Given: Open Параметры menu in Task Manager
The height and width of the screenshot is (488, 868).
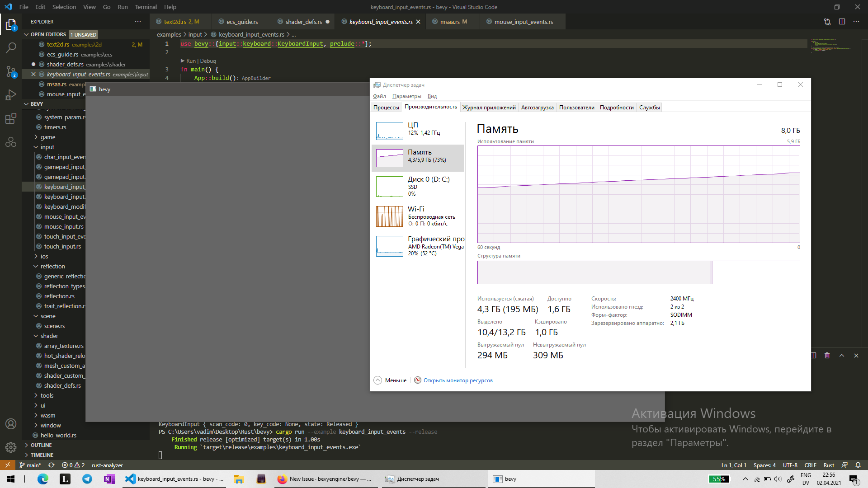Looking at the screenshot, I should coord(406,96).
